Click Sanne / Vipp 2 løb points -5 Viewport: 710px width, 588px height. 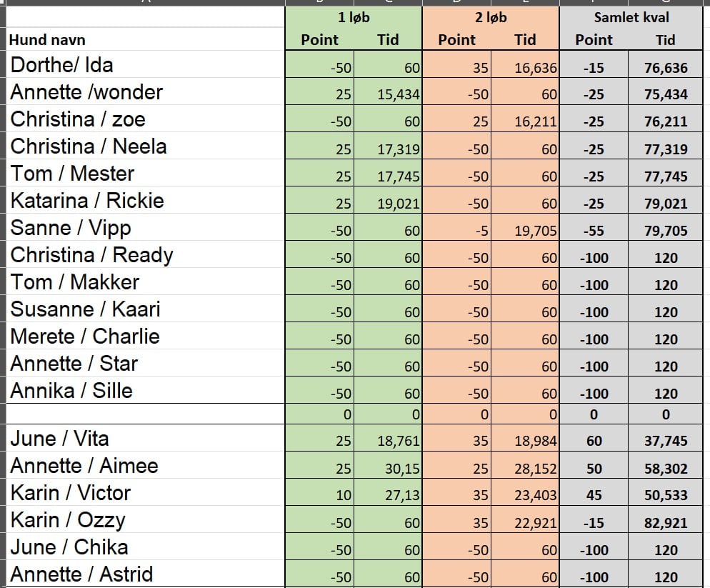(x=457, y=227)
